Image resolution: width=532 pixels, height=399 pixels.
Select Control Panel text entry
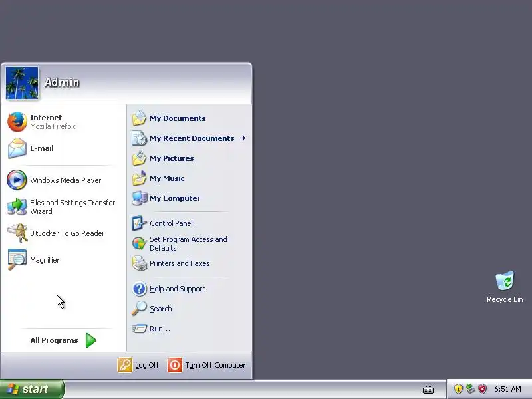coord(171,223)
